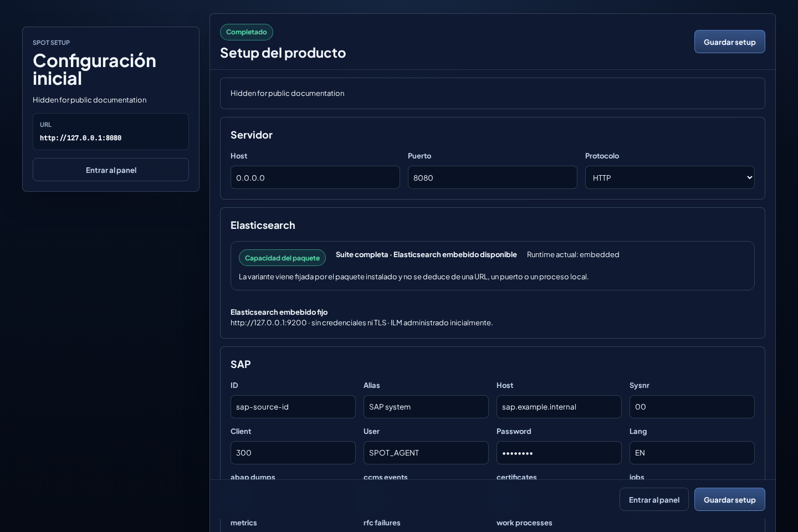This screenshot has height=532, width=798.
Task: Click Entrar al panel in the bottom bar
Action: coord(654,499)
